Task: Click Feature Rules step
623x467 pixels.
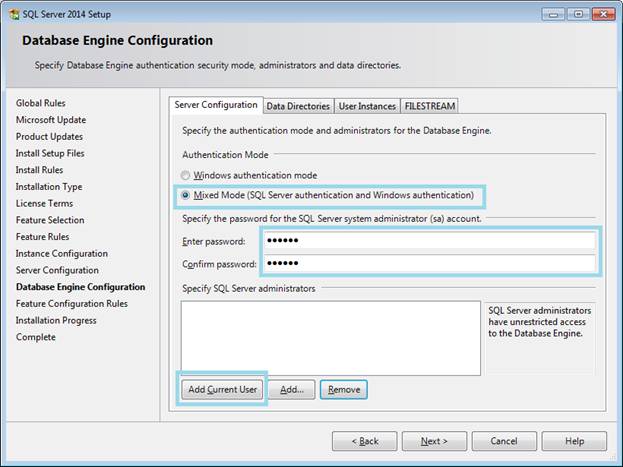Action: (43, 236)
